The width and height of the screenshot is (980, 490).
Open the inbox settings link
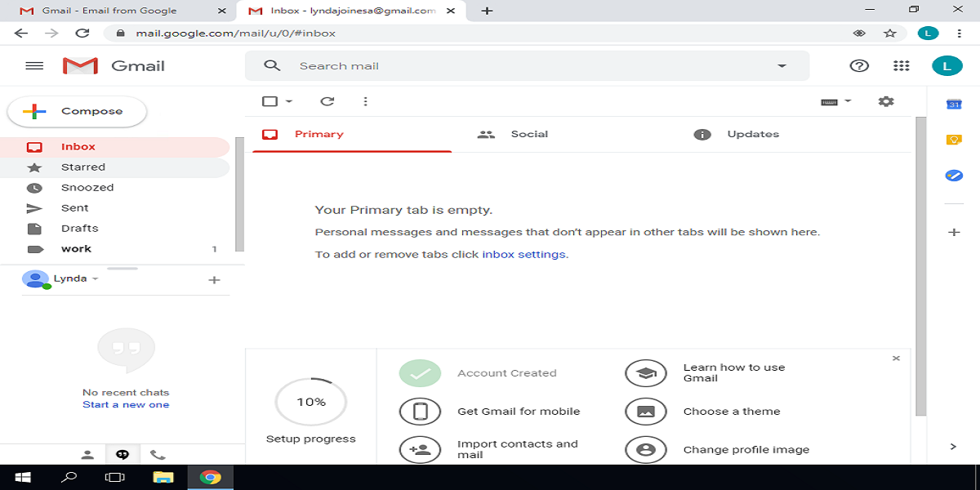click(x=523, y=255)
